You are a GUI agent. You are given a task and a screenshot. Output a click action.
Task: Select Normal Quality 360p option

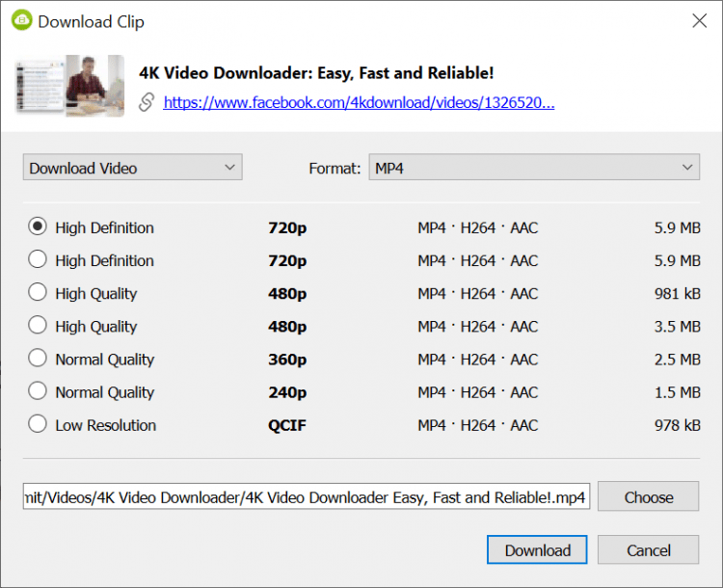(38, 359)
